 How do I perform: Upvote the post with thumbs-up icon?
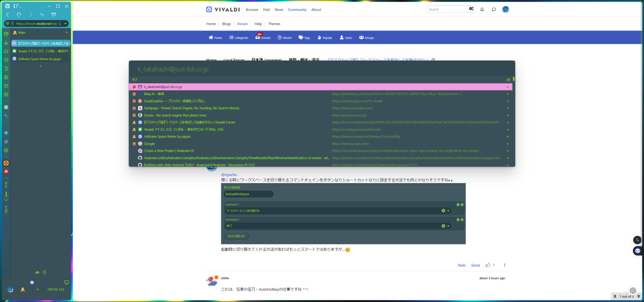click(488, 265)
